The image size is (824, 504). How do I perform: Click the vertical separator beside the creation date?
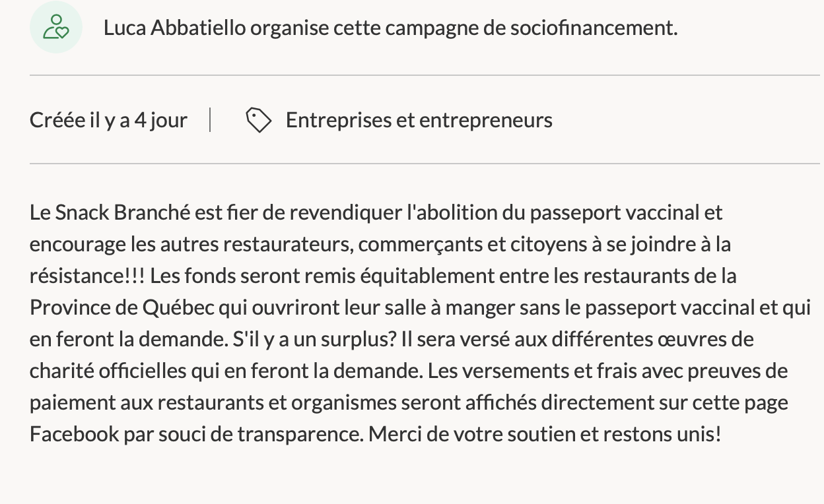tap(210, 120)
